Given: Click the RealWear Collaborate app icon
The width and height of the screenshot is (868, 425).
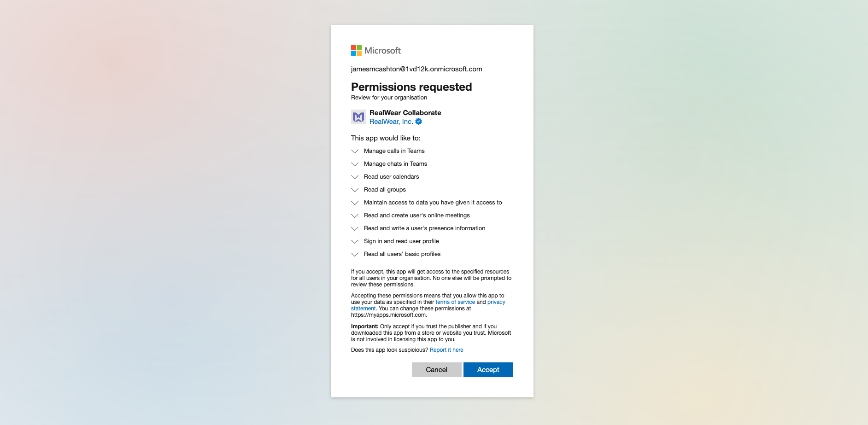Looking at the screenshot, I should pos(358,117).
